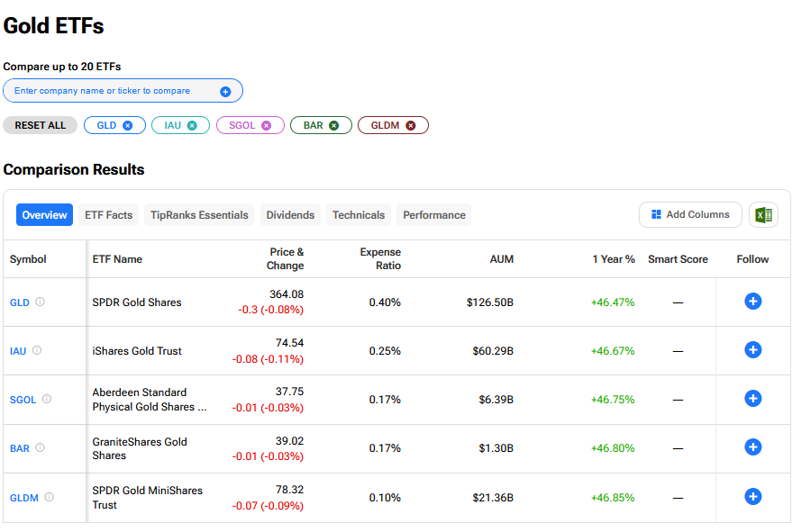Click the Excel export icon
801x532 pixels.
[763, 215]
